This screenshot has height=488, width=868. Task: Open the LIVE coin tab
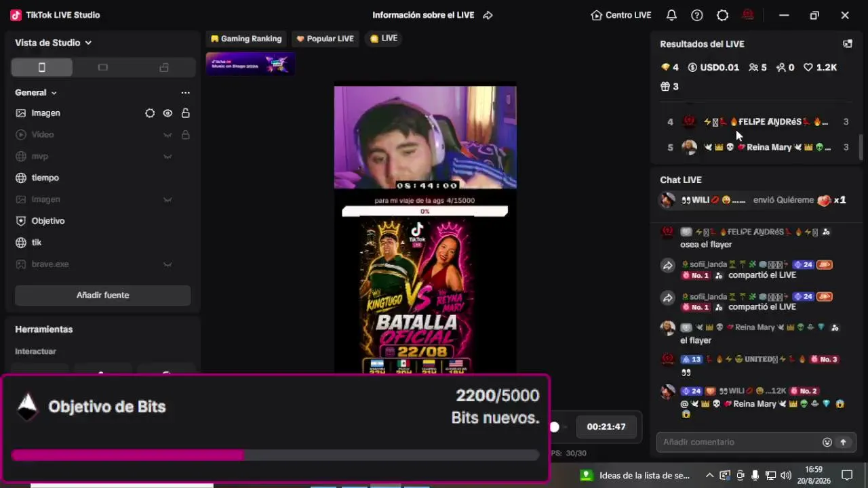[384, 39]
